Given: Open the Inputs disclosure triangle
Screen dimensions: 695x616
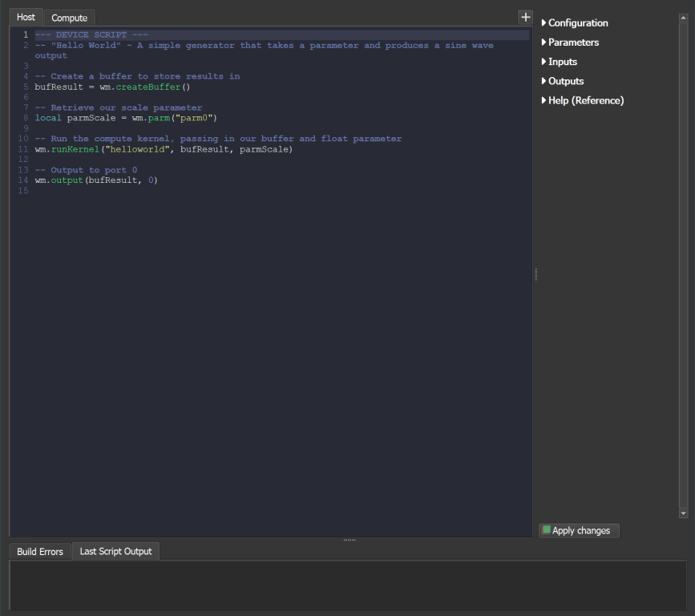Looking at the screenshot, I should [544, 62].
